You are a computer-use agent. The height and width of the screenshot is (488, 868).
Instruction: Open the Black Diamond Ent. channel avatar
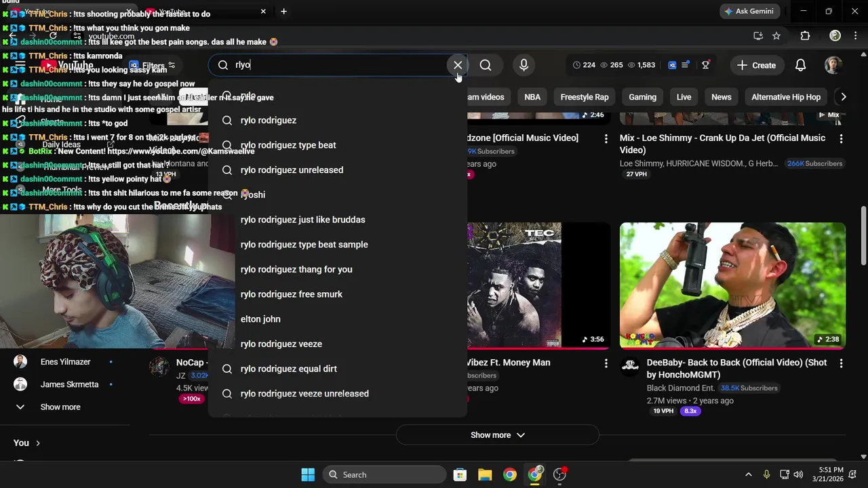tap(630, 367)
